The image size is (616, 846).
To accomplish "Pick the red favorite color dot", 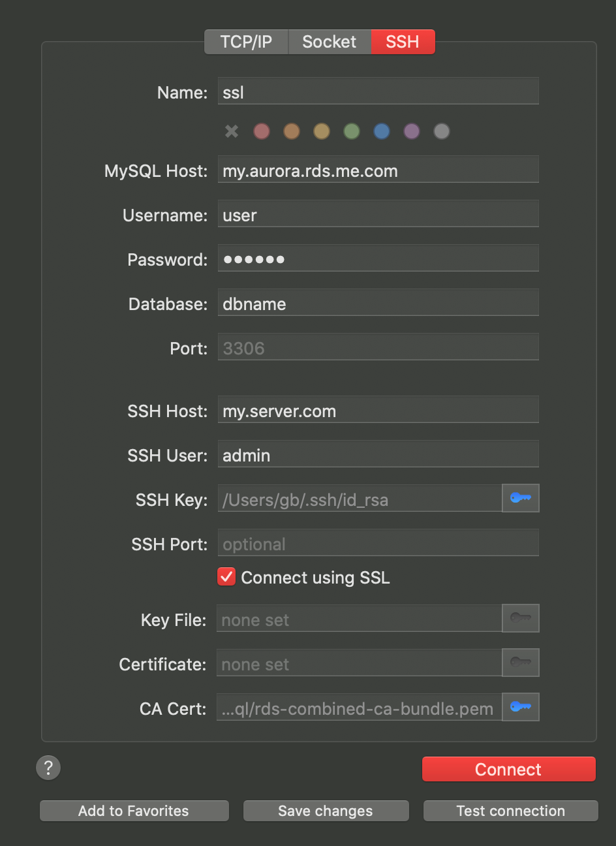I will click(x=262, y=131).
